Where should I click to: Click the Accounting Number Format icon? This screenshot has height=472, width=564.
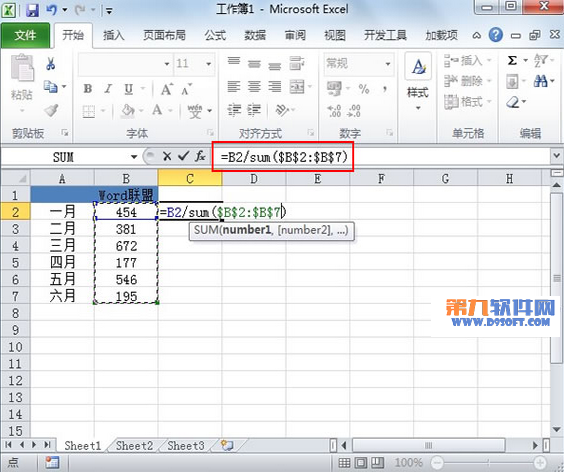click(334, 88)
